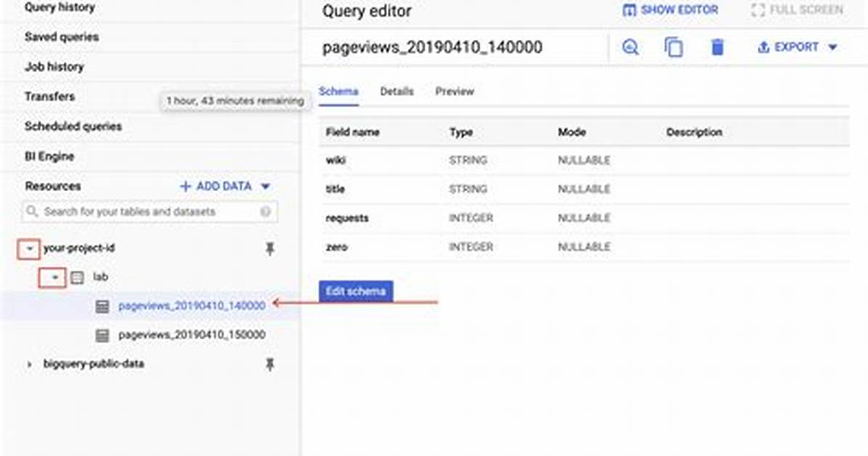Click the wiki field name
The height and width of the screenshot is (456, 868).
click(x=336, y=160)
